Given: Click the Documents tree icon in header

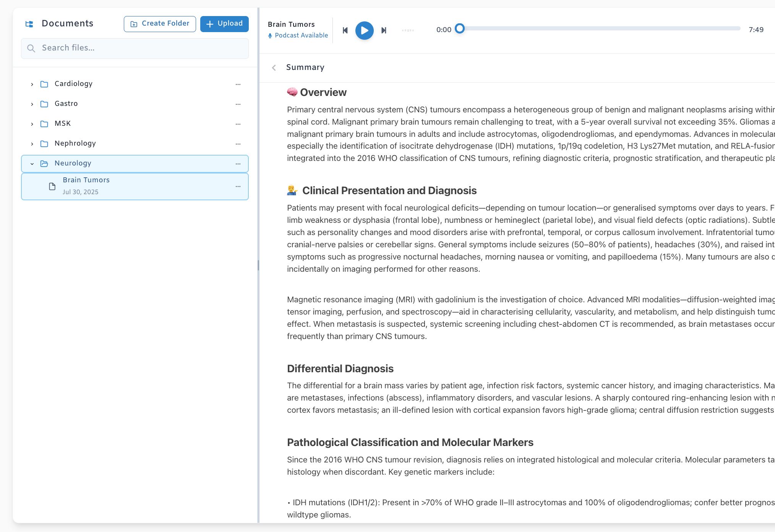Looking at the screenshot, I should tap(29, 24).
